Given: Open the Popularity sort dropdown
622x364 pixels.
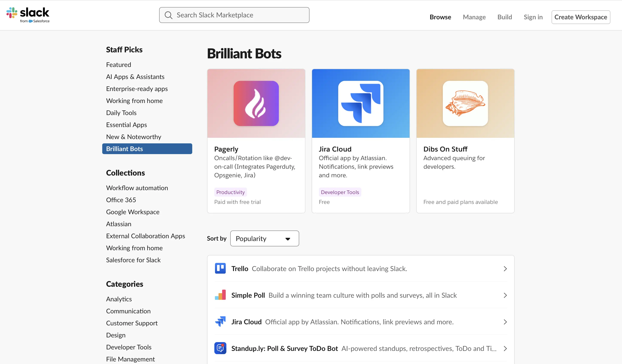Looking at the screenshot, I should 264,238.
